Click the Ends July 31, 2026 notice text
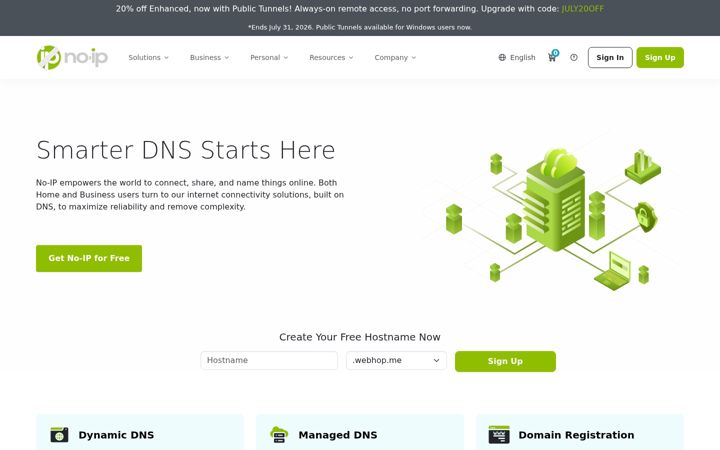Image resolution: width=720 pixels, height=450 pixels. [360, 27]
